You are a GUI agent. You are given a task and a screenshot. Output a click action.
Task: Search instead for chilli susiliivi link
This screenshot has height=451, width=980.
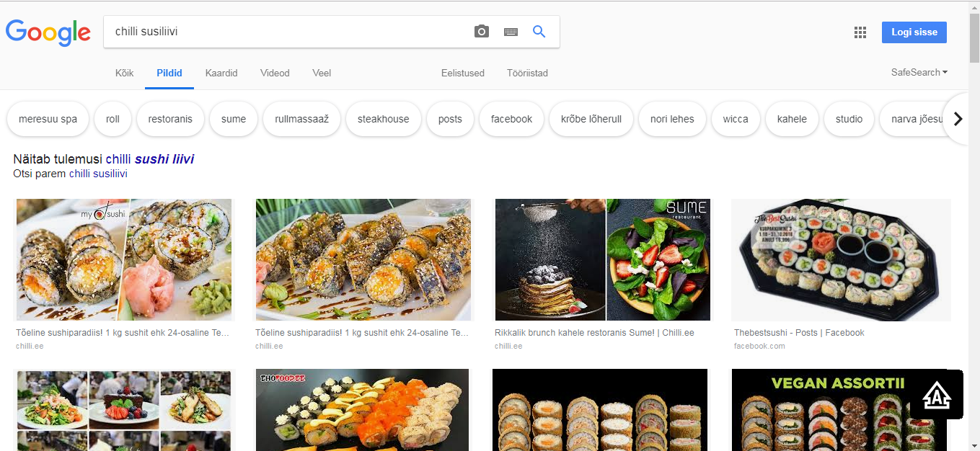tap(98, 174)
